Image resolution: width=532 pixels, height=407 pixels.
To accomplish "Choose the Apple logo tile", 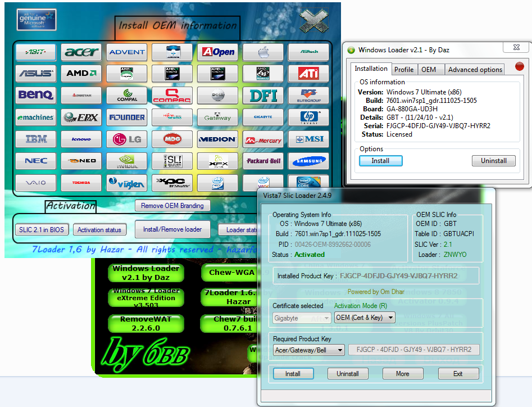I will pos(263,52).
